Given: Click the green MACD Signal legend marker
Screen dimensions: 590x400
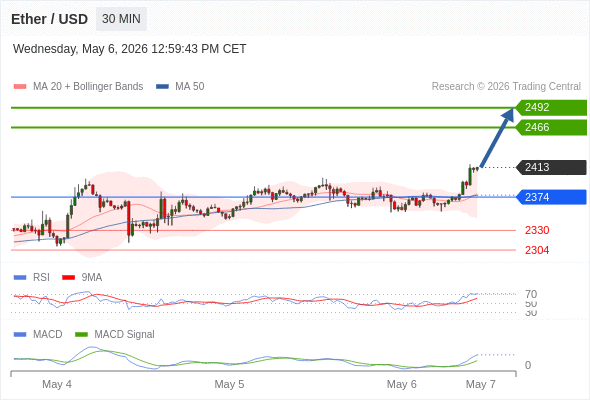Looking at the screenshot, I should click(x=81, y=335).
